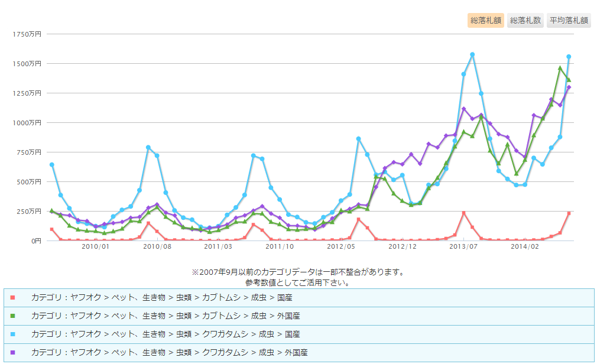The image size is (597, 364).
Task: Switch to the 総落札数 tab
Action: (525, 21)
